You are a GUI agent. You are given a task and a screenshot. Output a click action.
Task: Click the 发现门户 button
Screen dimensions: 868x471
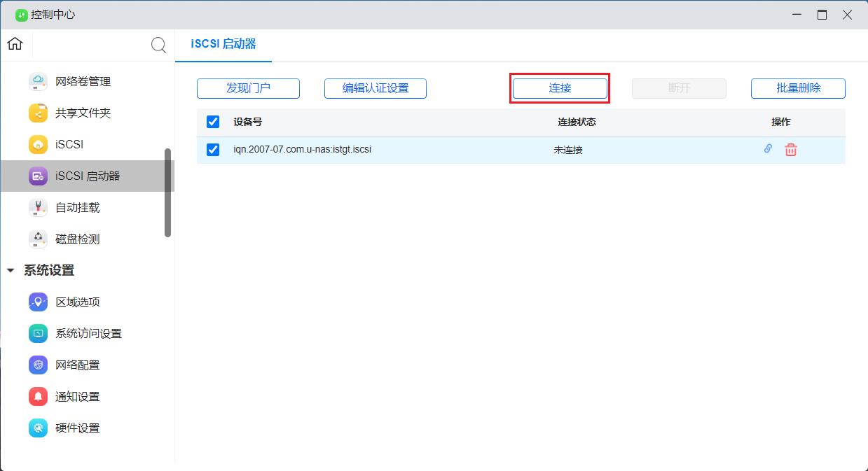248,88
